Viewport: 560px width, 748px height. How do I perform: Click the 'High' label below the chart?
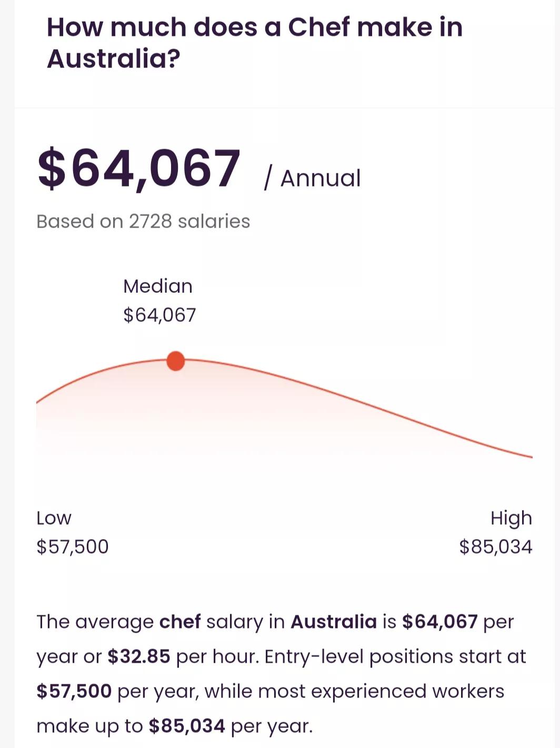pos(511,518)
